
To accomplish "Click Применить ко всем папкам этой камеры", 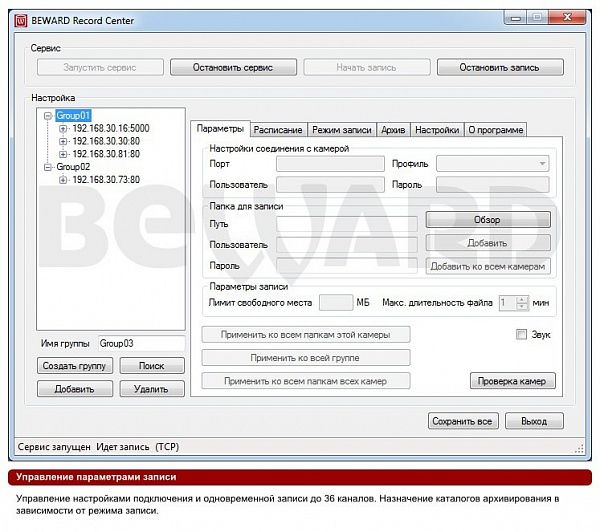I will [x=306, y=335].
